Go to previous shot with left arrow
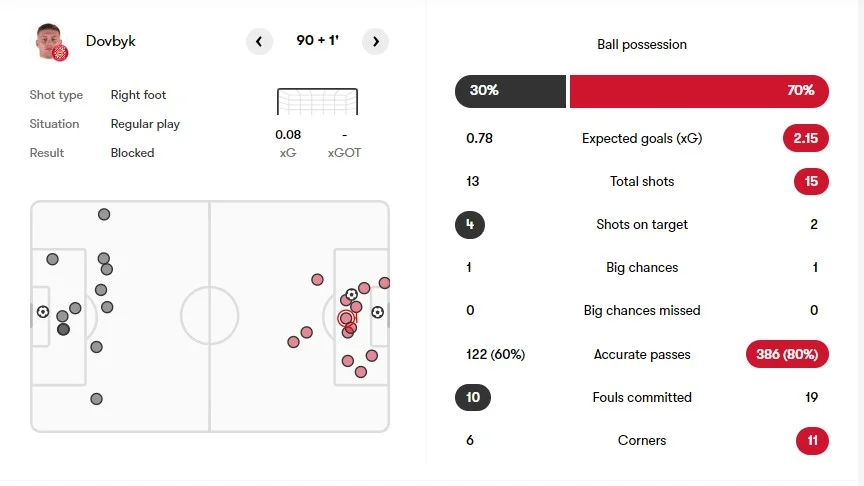 point(259,41)
